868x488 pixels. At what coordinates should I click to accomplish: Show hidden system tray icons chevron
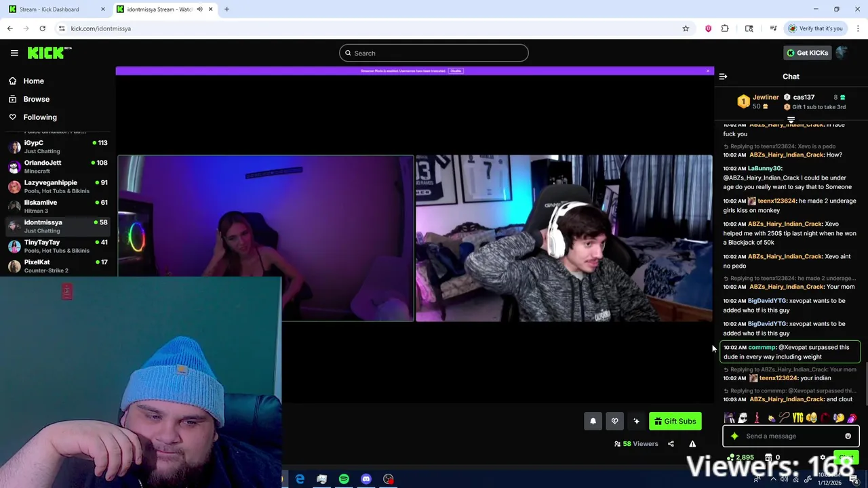pos(773,480)
